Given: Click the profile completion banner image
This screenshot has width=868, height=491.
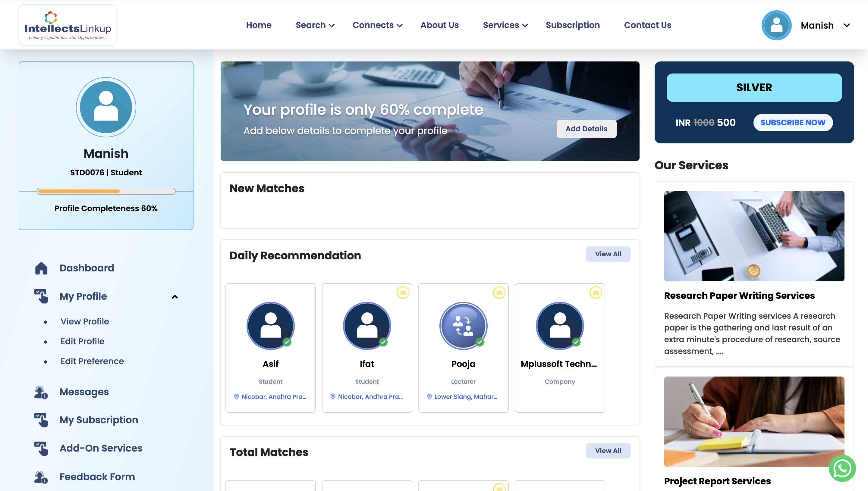Looking at the screenshot, I should (430, 111).
